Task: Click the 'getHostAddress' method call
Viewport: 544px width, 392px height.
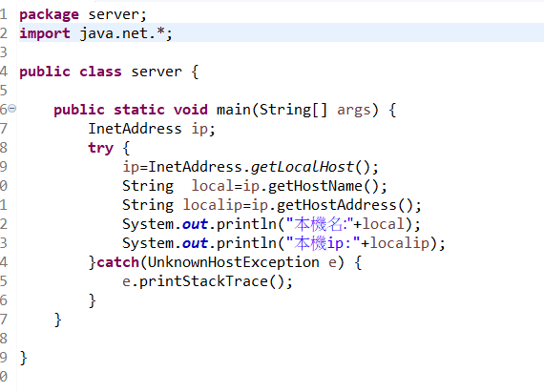Action: click(x=336, y=205)
